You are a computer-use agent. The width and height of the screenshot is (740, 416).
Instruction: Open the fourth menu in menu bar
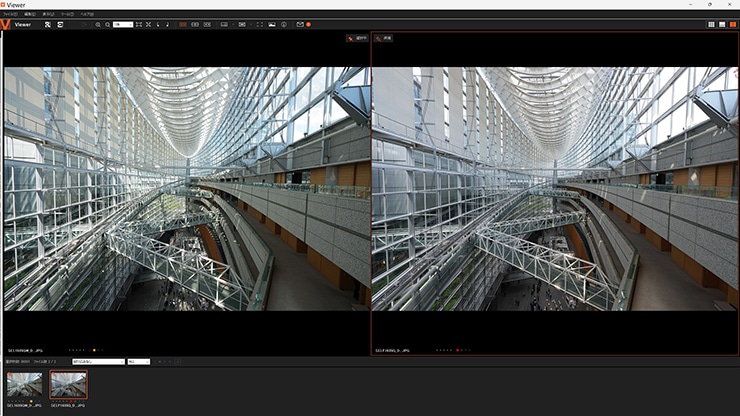tap(67, 15)
